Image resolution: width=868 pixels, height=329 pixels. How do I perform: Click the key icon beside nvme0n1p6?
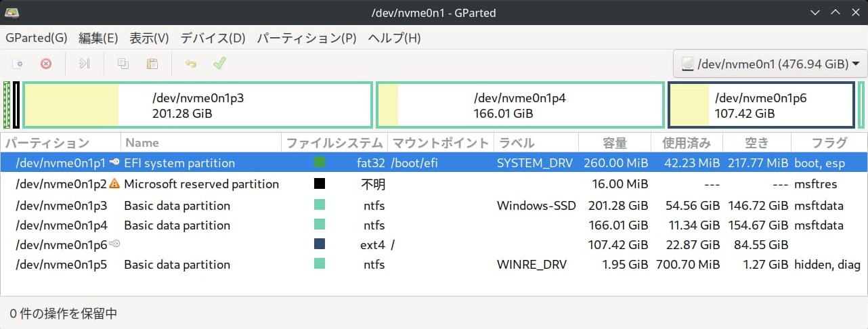click(x=114, y=244)
